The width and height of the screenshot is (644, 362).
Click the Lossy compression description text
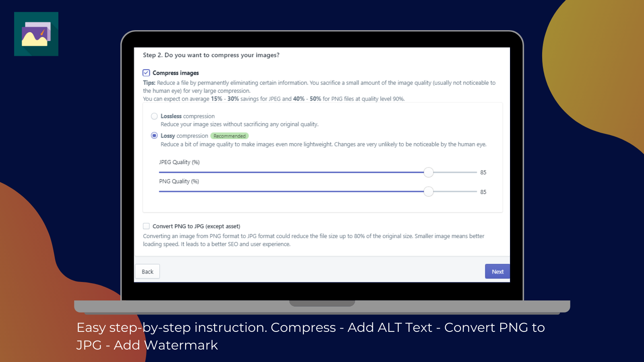tap(323, 144)
